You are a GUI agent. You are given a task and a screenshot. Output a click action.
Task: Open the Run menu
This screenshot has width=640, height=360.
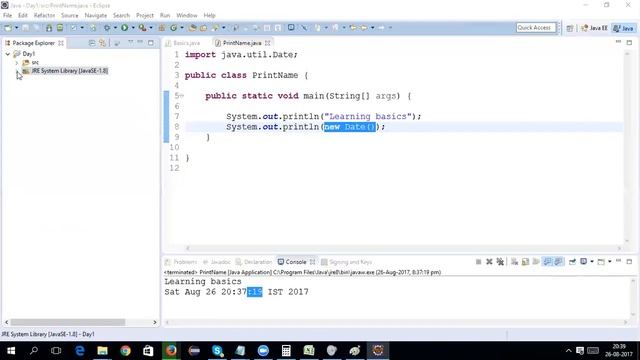click(x=165, y=16)
